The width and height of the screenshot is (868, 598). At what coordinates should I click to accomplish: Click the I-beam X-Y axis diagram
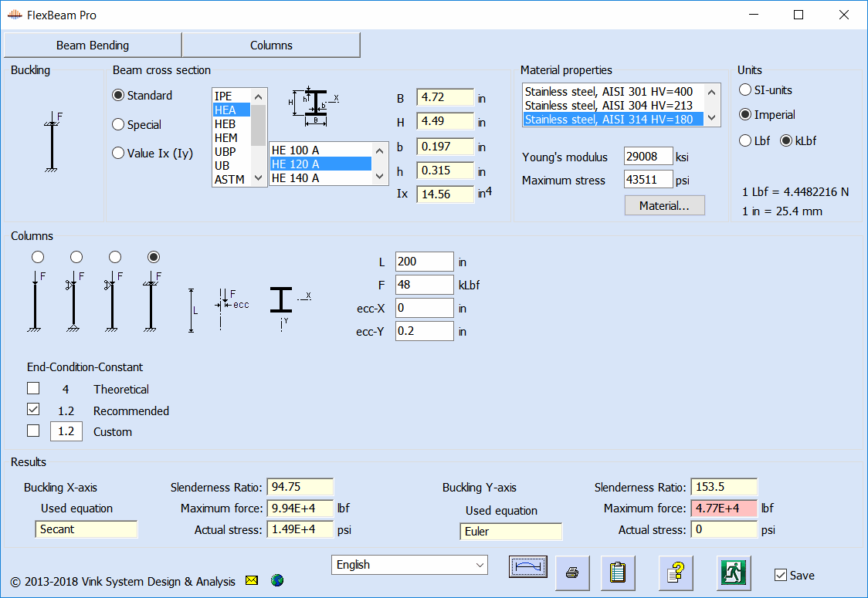[290, 309]
